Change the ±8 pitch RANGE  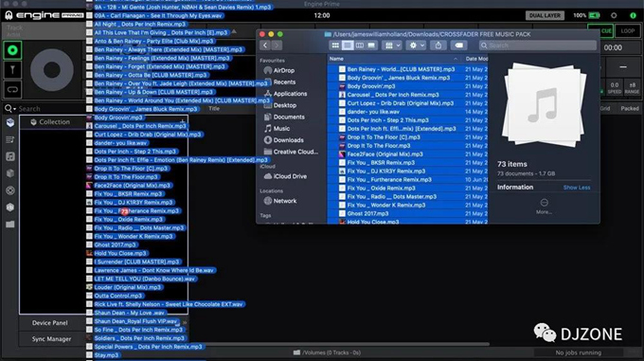tap(632, 87)
